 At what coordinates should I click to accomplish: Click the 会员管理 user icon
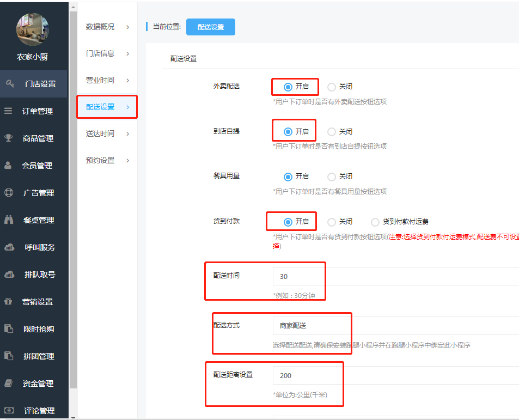pos(8,165)
